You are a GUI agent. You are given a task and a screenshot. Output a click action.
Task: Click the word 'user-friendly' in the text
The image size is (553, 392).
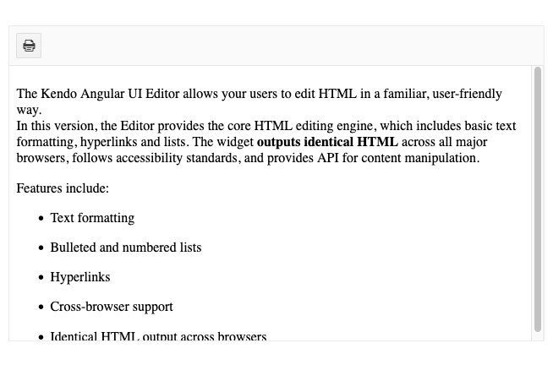pos(467,94)
